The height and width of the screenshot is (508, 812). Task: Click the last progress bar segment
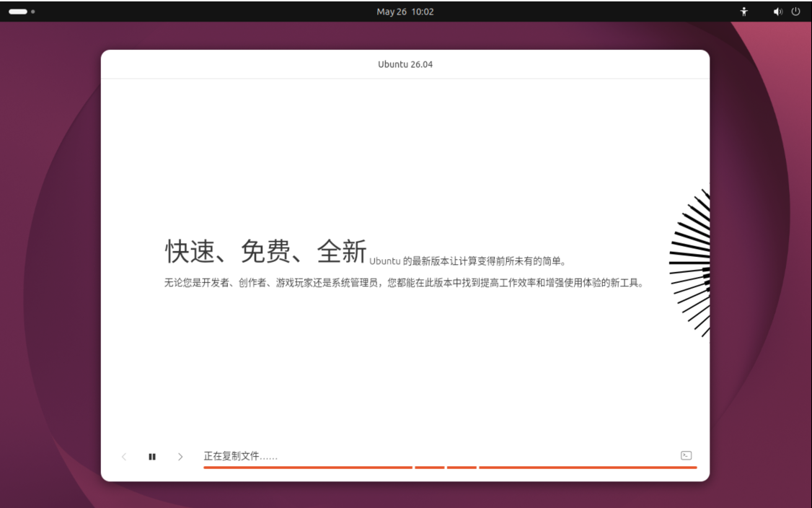pos(588,468)
